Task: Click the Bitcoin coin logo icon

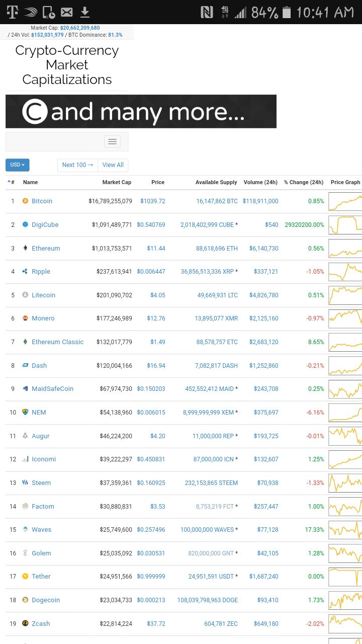Action: 25,201
